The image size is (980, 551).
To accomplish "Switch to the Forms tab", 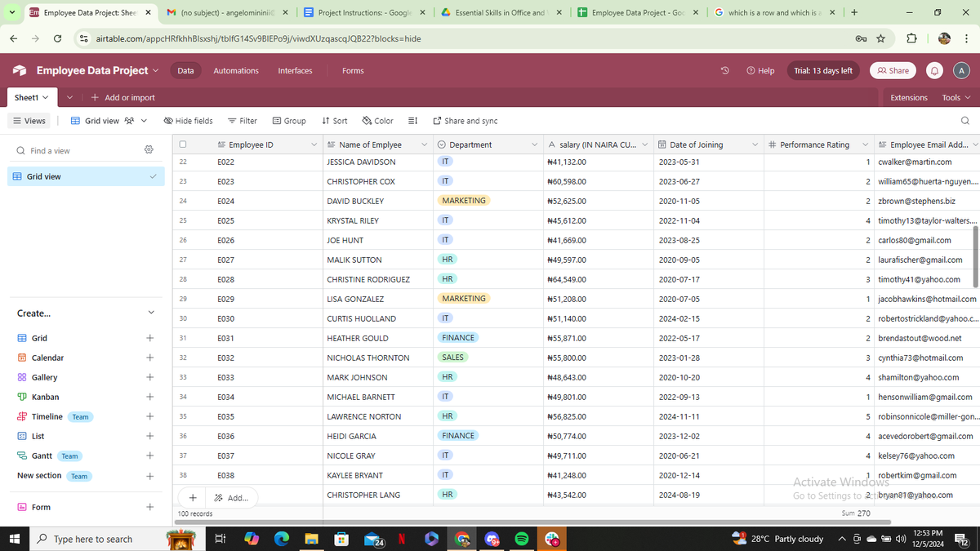I will pyautogui.click(x=353, y=71).
